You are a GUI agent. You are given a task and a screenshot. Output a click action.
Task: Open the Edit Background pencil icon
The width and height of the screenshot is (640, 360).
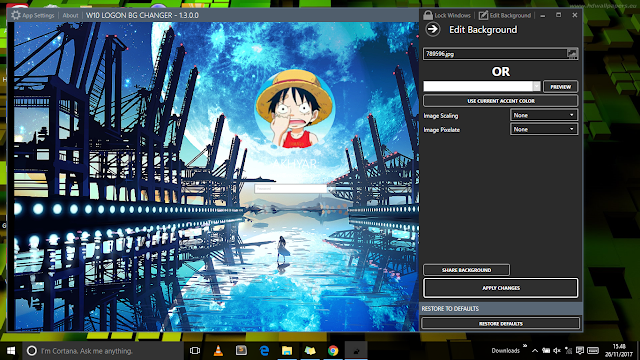[483, 16]
